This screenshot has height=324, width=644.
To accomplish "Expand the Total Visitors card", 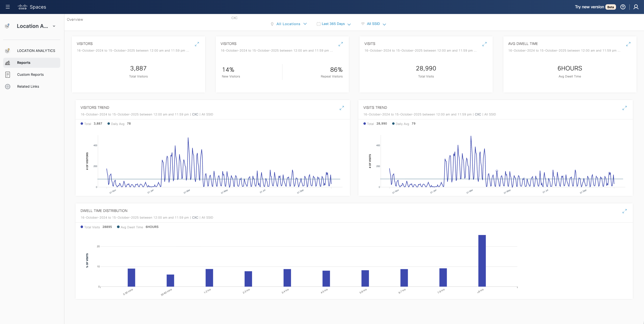I will (197, 44).
